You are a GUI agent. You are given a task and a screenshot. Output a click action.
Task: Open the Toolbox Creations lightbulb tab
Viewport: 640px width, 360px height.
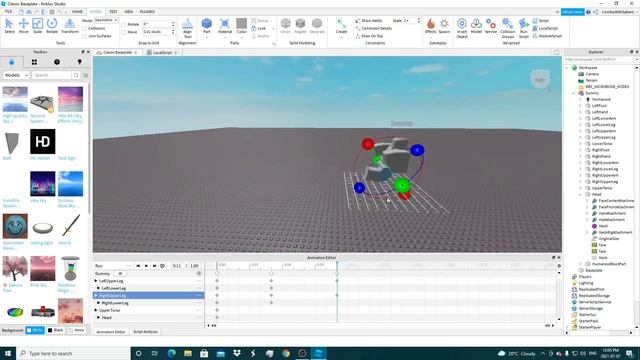tap(80, 62)
